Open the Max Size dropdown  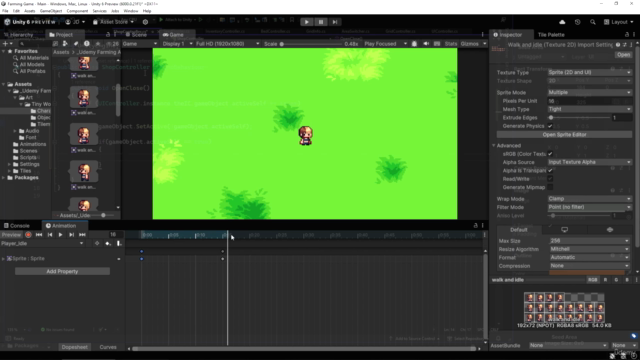point(589,241)
